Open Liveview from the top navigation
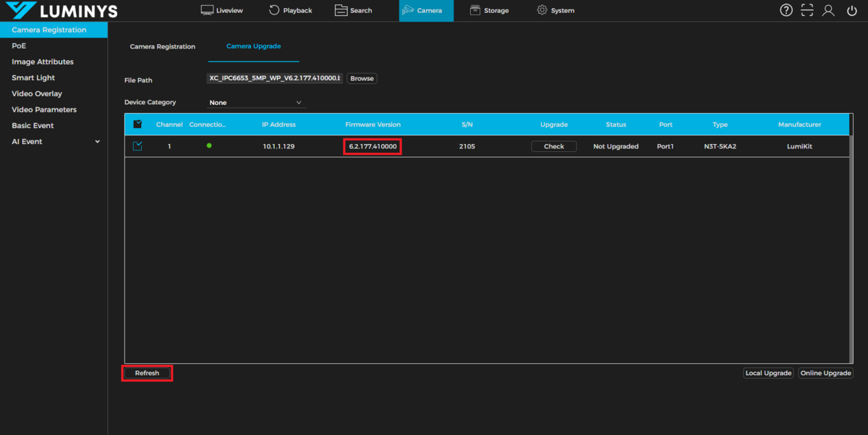 pos(224,11)
